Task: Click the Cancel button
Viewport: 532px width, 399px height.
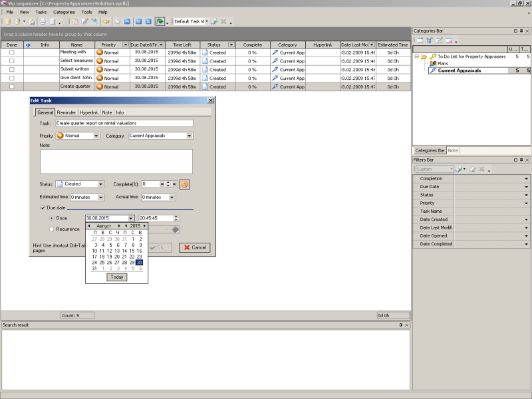Action: pyautogui.click(x=194, y=247)
